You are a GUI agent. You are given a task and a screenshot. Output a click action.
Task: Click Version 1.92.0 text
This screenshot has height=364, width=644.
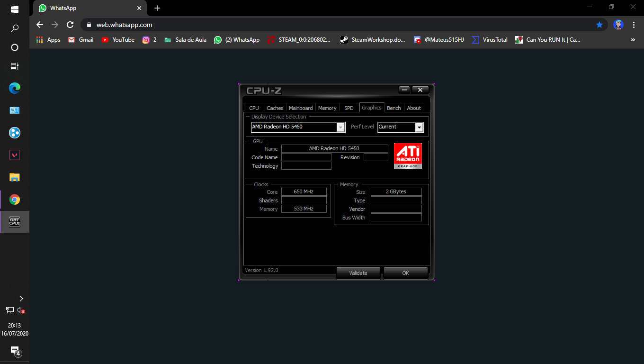click(261, 270)
